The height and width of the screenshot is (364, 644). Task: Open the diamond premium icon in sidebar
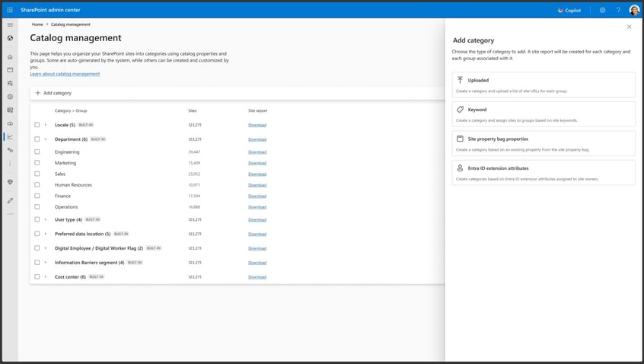point(10,181)
